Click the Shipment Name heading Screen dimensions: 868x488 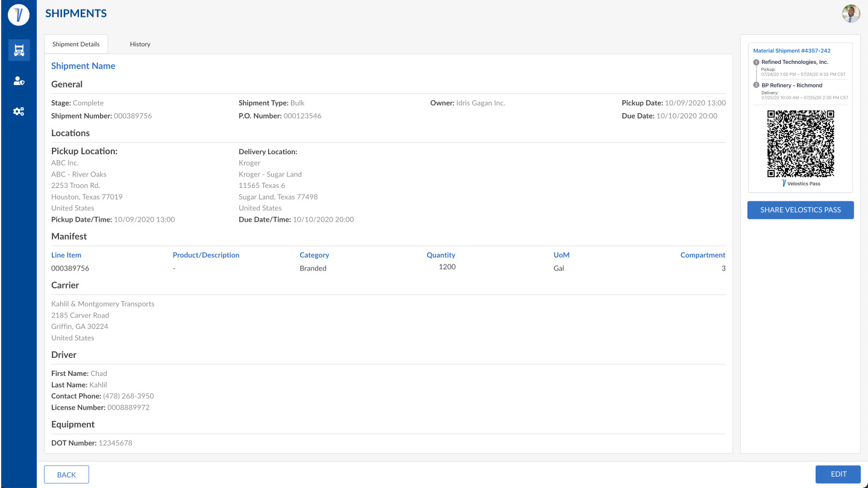(83, 66)
